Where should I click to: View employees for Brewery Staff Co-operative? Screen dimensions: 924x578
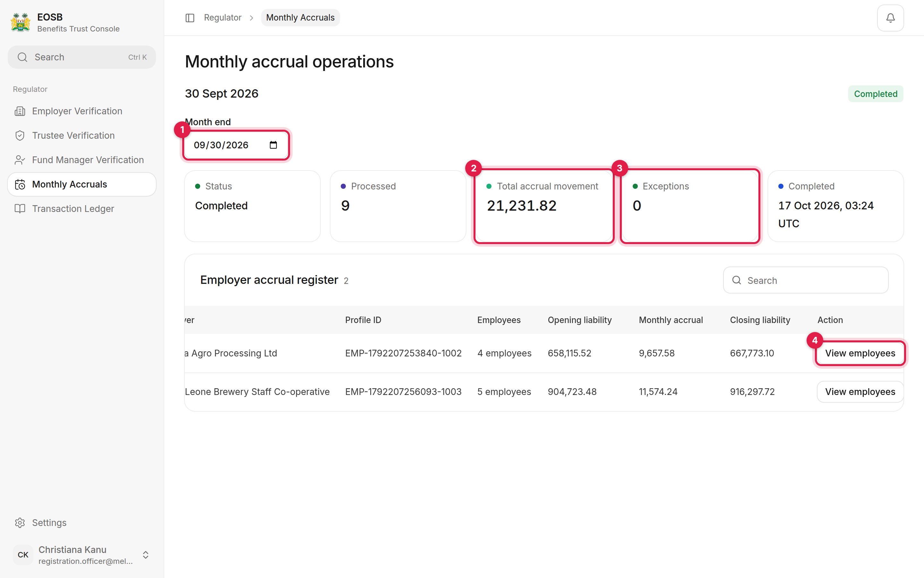[x=860, y=392]
